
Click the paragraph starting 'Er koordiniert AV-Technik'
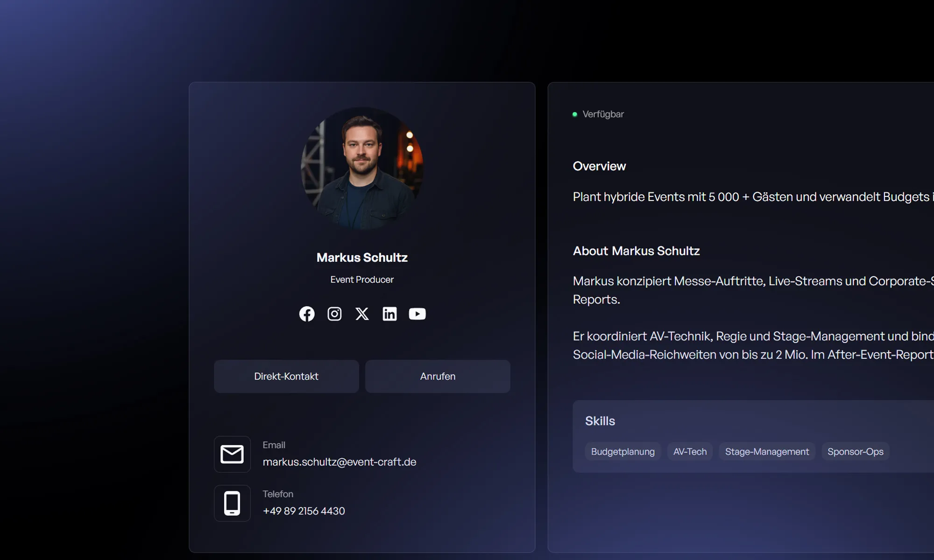(753, 345)
